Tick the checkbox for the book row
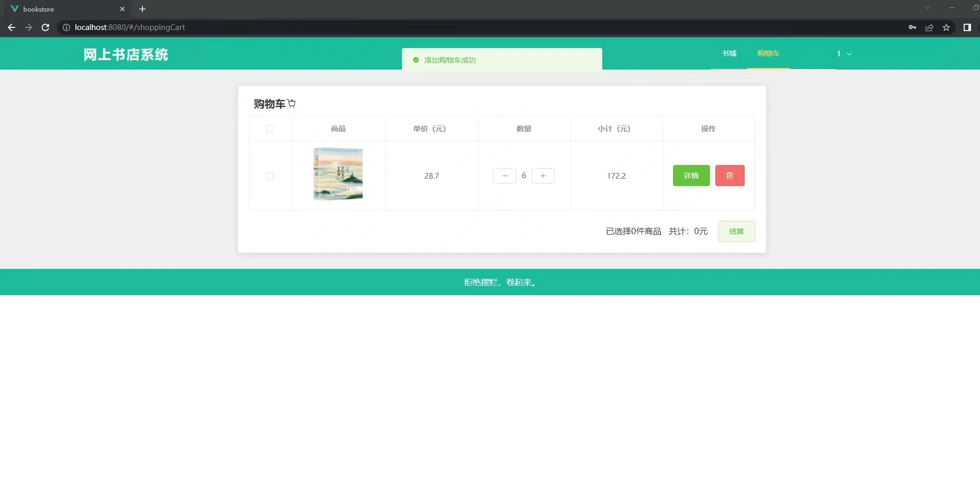Screen dimensions: 980x485 coord(270,176)
